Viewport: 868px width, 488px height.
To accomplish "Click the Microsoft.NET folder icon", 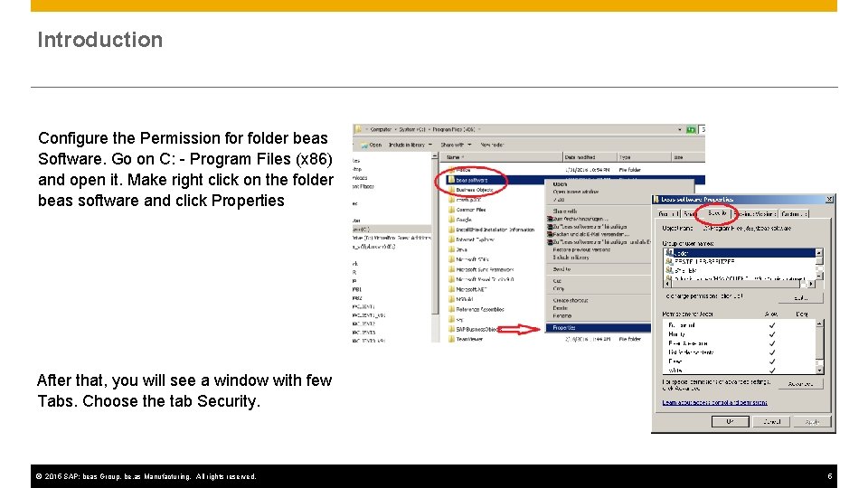I will [451, 289].
